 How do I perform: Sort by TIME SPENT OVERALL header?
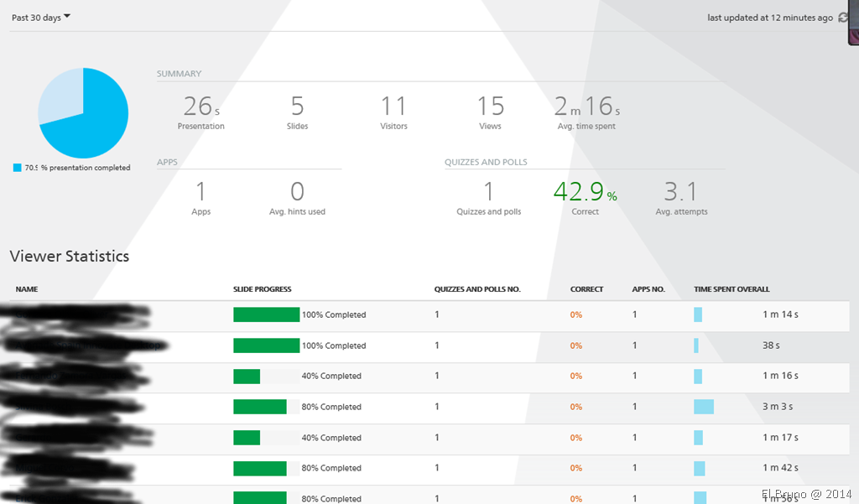click(x=731, y=289)
